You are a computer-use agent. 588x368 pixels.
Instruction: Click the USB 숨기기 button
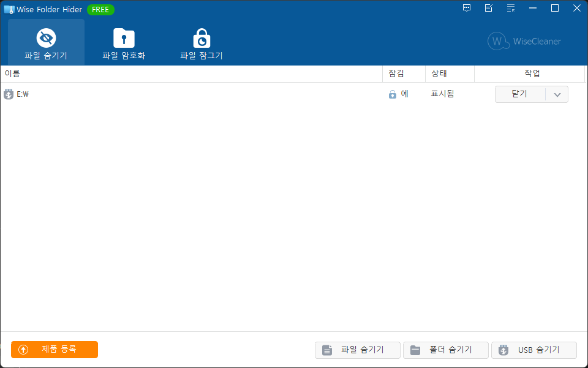(x=533, y=350)
